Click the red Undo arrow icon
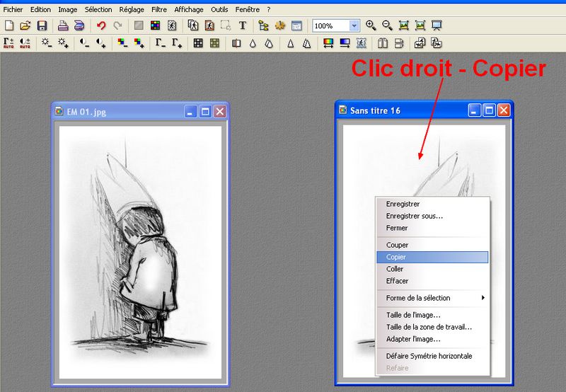 pyautogui.click(x=101, y=25)
